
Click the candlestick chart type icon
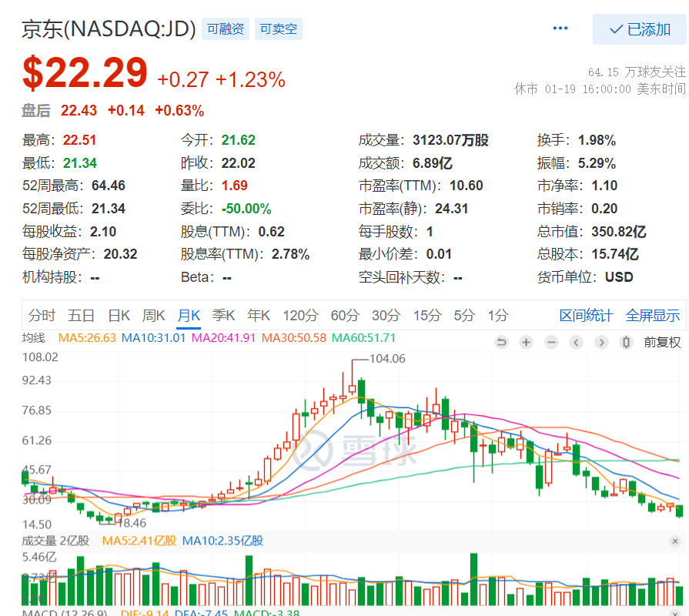(x=626, y=343)
